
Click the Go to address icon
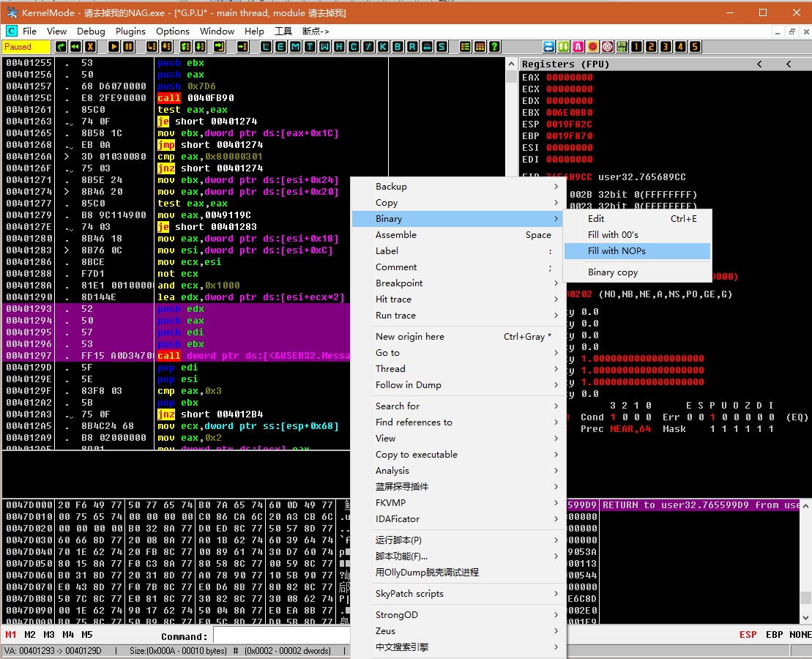tap(242, 47)
